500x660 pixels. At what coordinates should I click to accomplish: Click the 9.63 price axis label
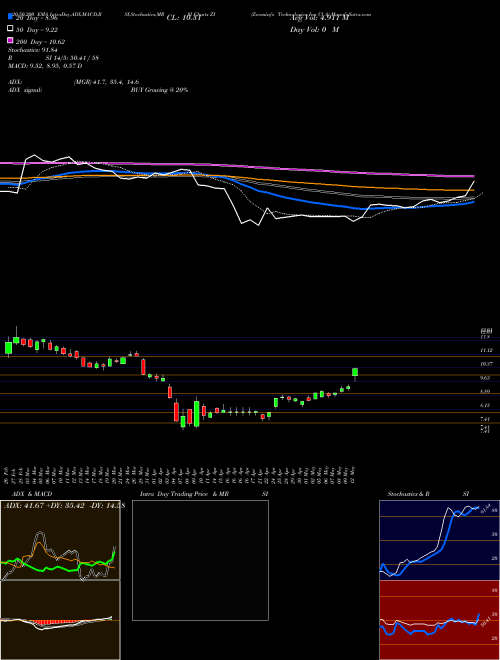click(486, 378)
